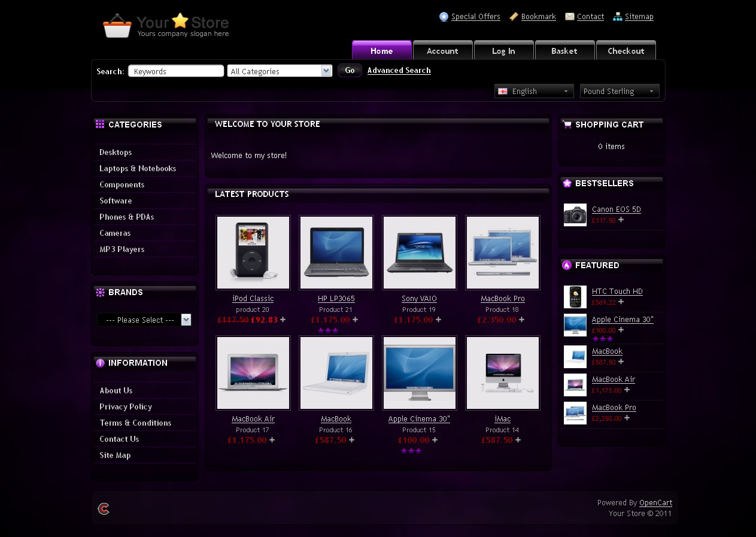Viewport: 756px width, 537px height.
Task: Open the Phones & PDAs category
Action: tap(127, 217)
